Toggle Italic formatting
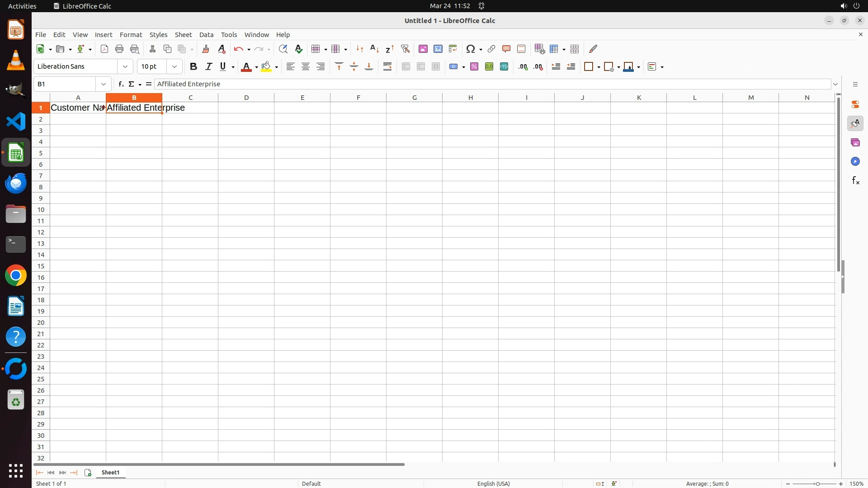Image resolution: width=868 pixels, height=488 pixels. 208,67
